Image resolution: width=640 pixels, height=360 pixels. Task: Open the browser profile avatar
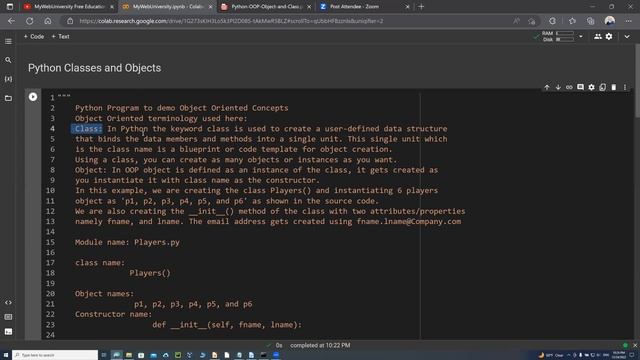pyautogui.click(x=610, y=21)
